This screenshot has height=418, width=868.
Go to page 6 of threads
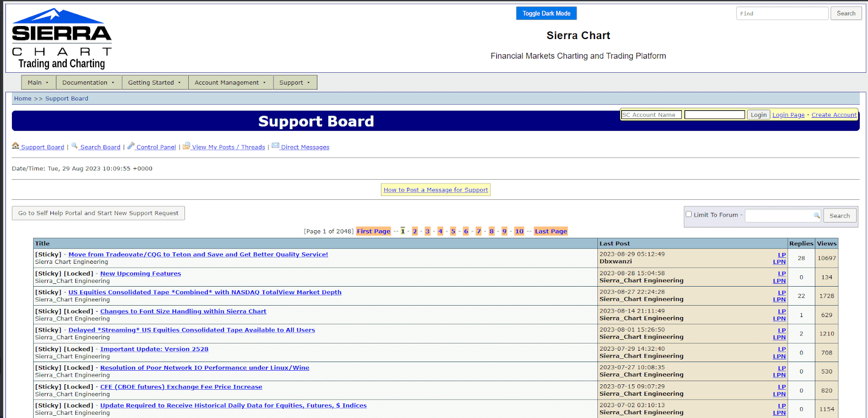tap(466, 231)
